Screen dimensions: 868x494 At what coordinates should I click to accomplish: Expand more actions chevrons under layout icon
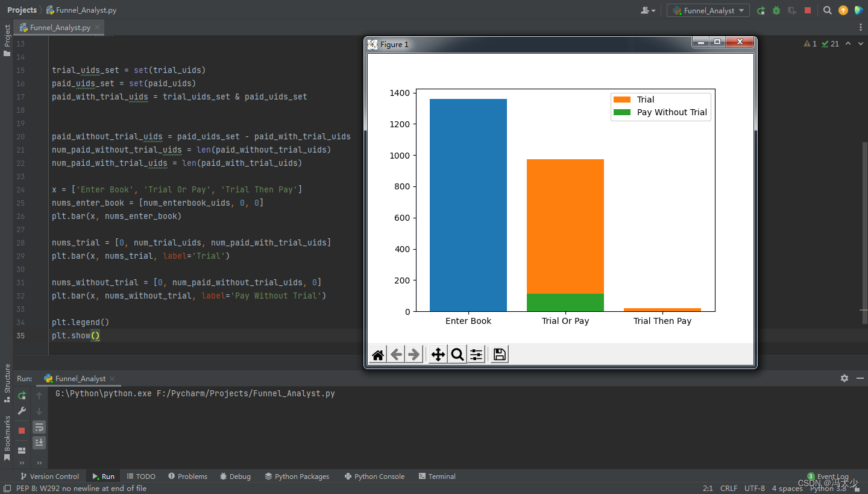tap(22, 463)
